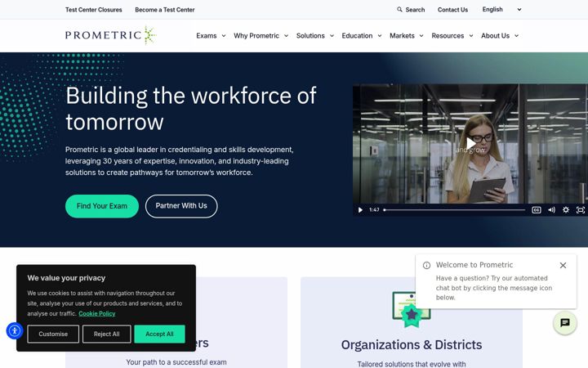The height and width of the screenshot is (368, 588).
Task: Play the video with center play arrow
Action: [x=470, y=143]
